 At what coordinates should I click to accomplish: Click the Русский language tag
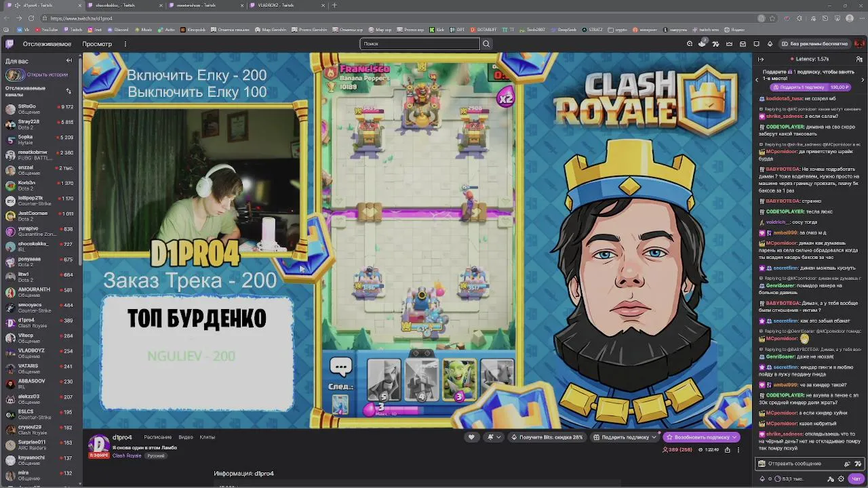tap(156, 455)
